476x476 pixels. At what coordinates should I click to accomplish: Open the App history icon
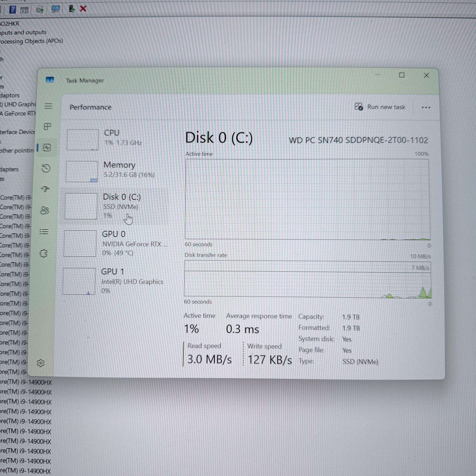[x=46, y=168]
